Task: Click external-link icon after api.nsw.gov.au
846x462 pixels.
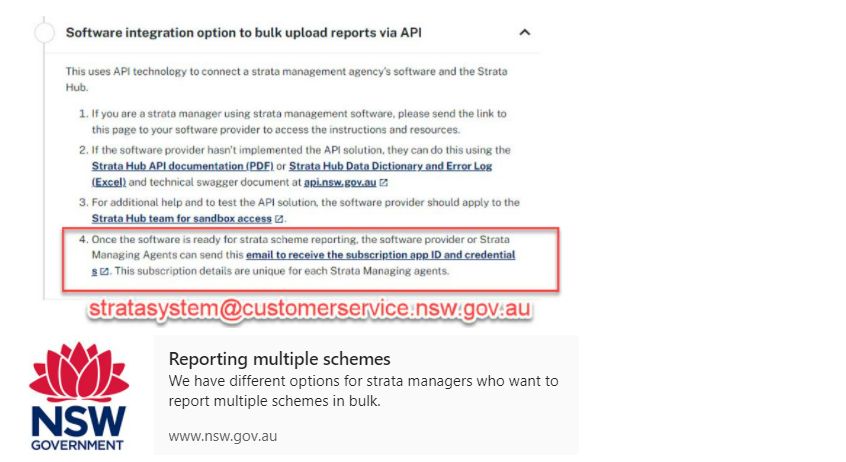Action: 383,182
